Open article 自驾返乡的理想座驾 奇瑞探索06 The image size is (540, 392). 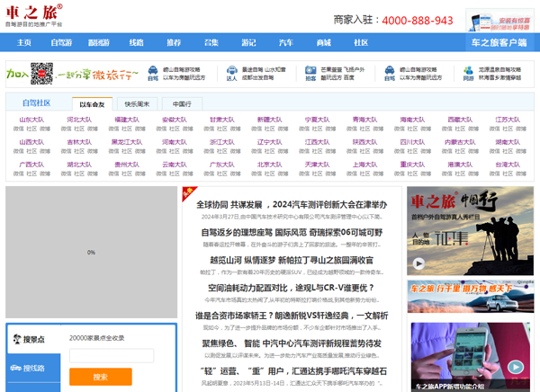tap(292, 233)
